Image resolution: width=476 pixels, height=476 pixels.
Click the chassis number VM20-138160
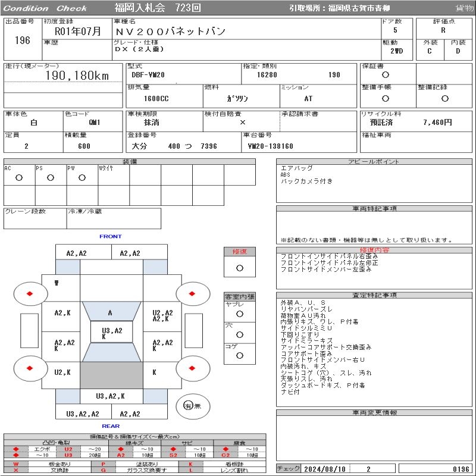click(270, 146)
